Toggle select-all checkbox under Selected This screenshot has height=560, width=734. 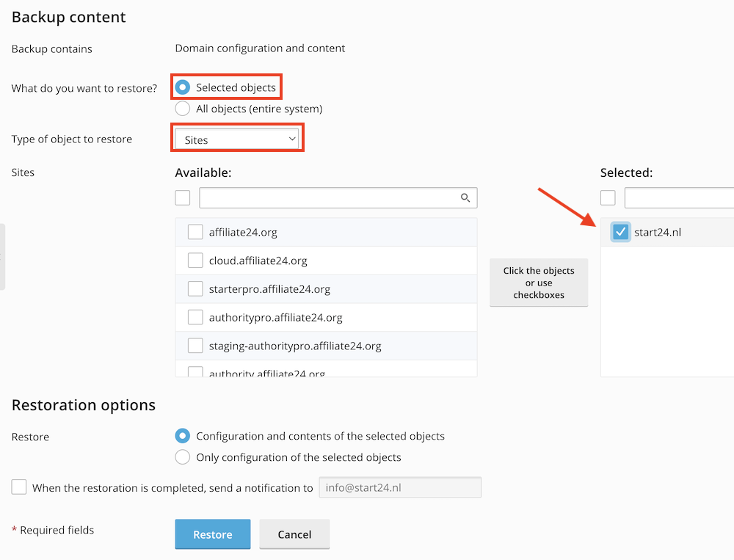pyautogui.click(x=608, y=197)
